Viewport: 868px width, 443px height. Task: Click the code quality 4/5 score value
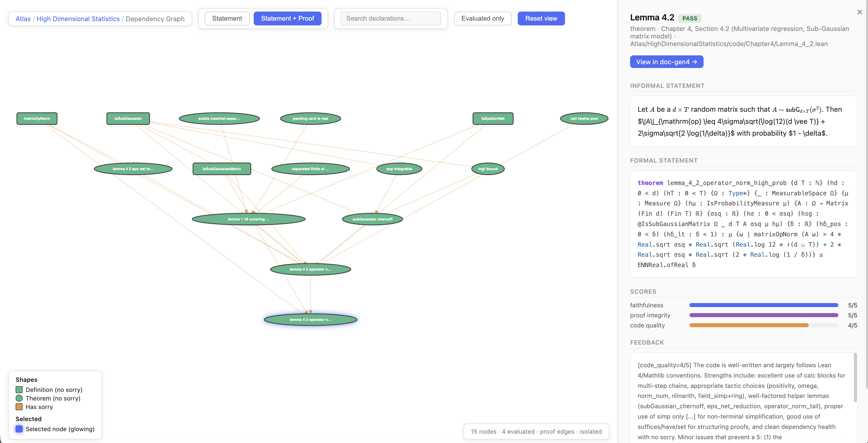click(x=852, y=325)
